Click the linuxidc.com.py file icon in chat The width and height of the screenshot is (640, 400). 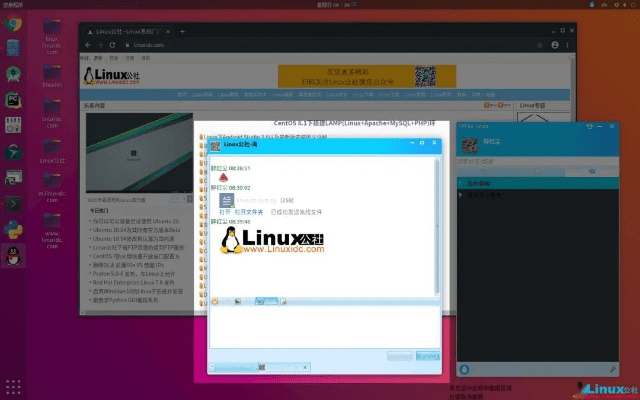tap(227, 200)
